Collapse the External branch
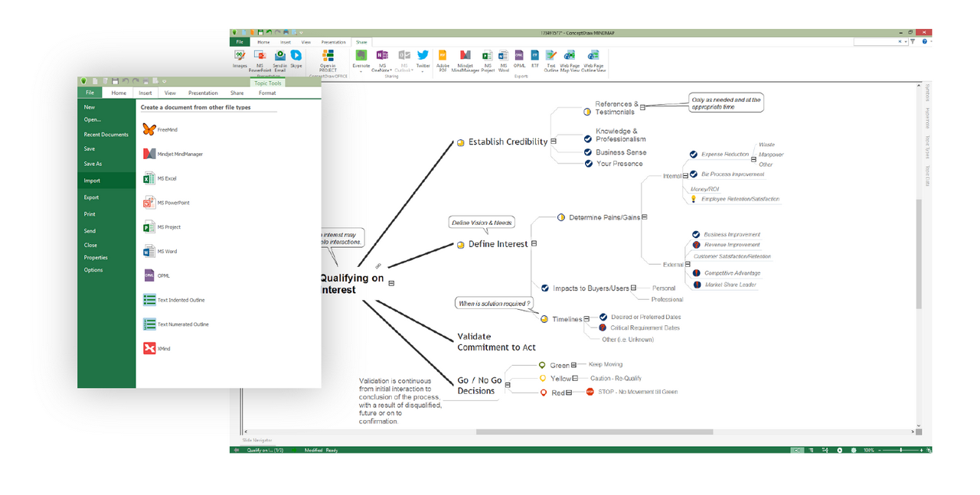 (x=688, y=264)
